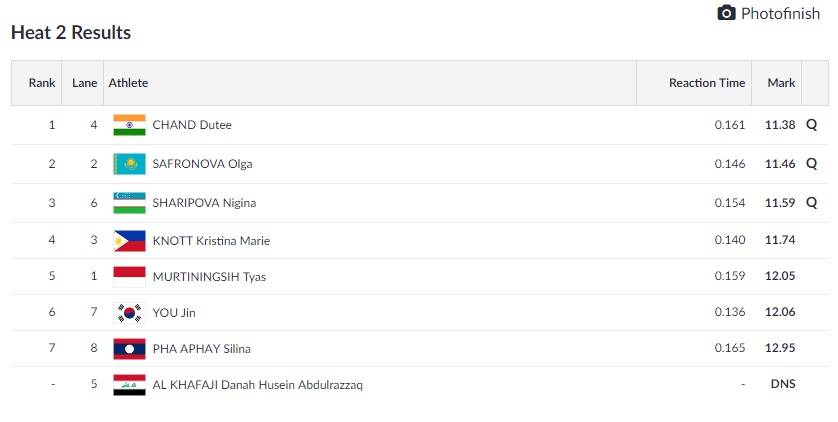Click the DNS mark for AL KHAFAJI
The height and width of the screenshot is (422, 838).
click(780, 385)
